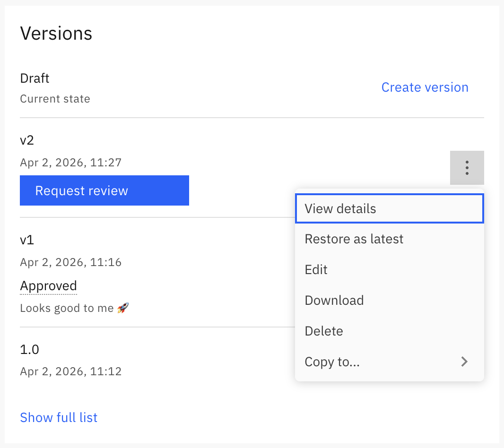The width and height of the screenshot is (504, 448).
Task: Click the Looks good to me comment
Action: click(67, 309)
